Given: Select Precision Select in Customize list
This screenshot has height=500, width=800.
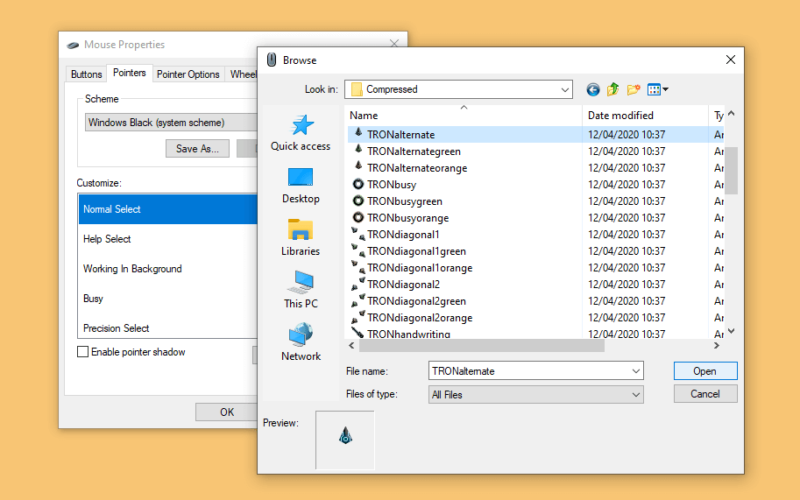Looking at the screenshot, I should click(168, 328).
